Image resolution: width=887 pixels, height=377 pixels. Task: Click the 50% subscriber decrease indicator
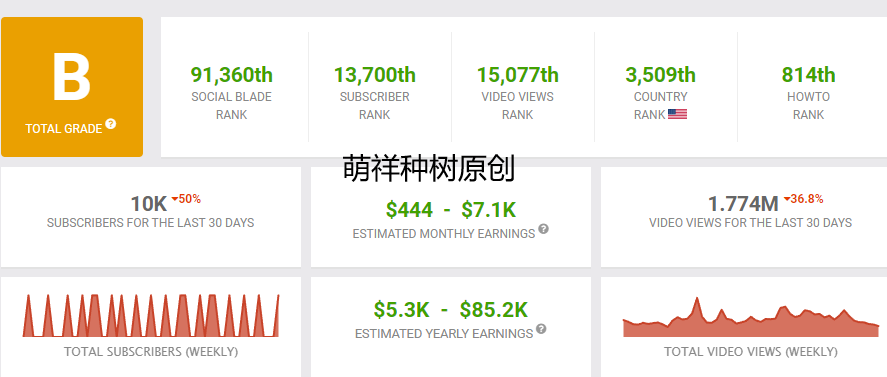pyautogui.click(x=186, y=199)
